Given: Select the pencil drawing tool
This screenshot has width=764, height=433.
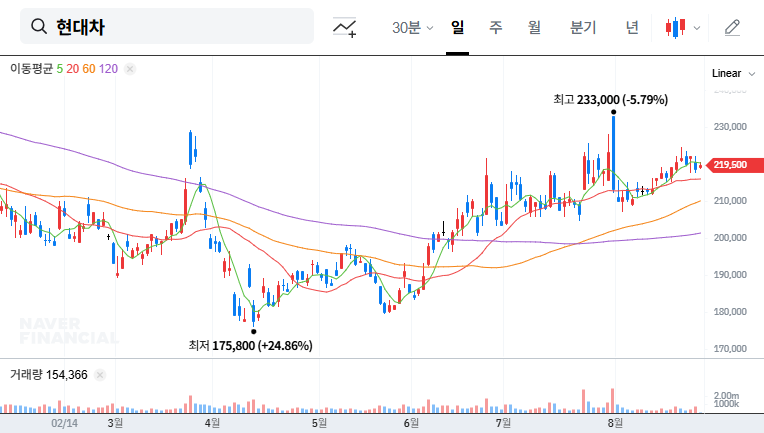Looking at the screenshot, I should 732,27.
